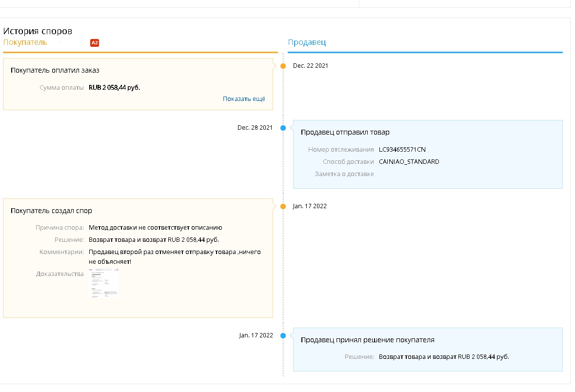Viewport: 575px width, 392px height.
Task: Click tracking number LC934655571CN
Action: tap(402, 150)
